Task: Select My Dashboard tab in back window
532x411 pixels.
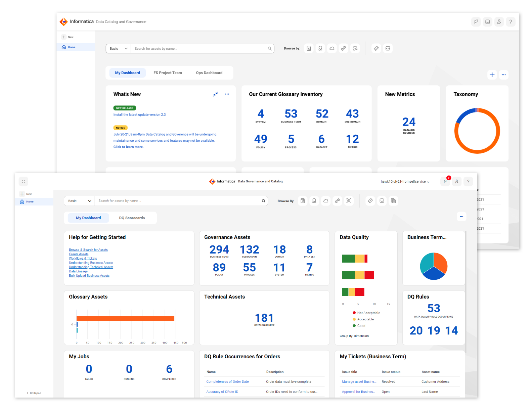Action: click(x=128, y=73)
